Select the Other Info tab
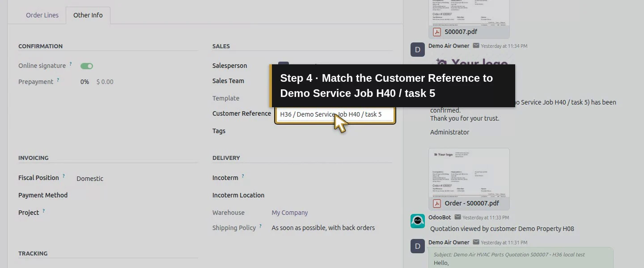 [x=88, y=15]
